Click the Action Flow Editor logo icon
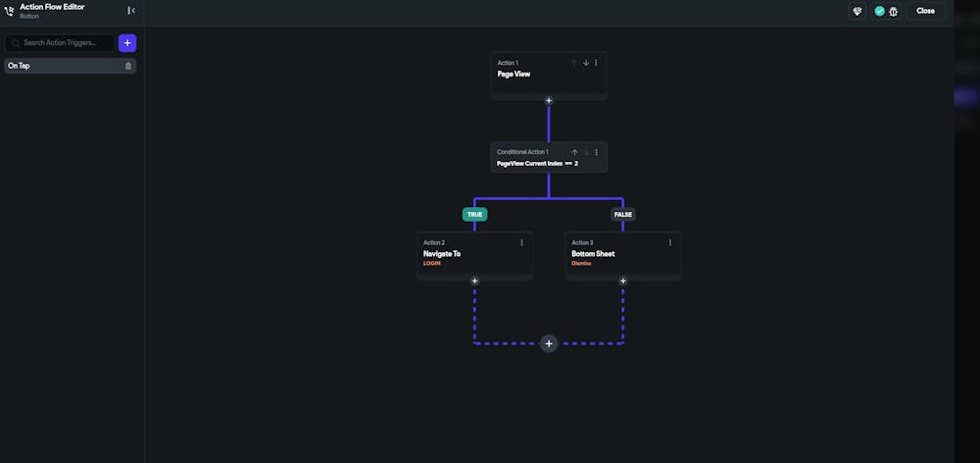 (x=9, y=11)
